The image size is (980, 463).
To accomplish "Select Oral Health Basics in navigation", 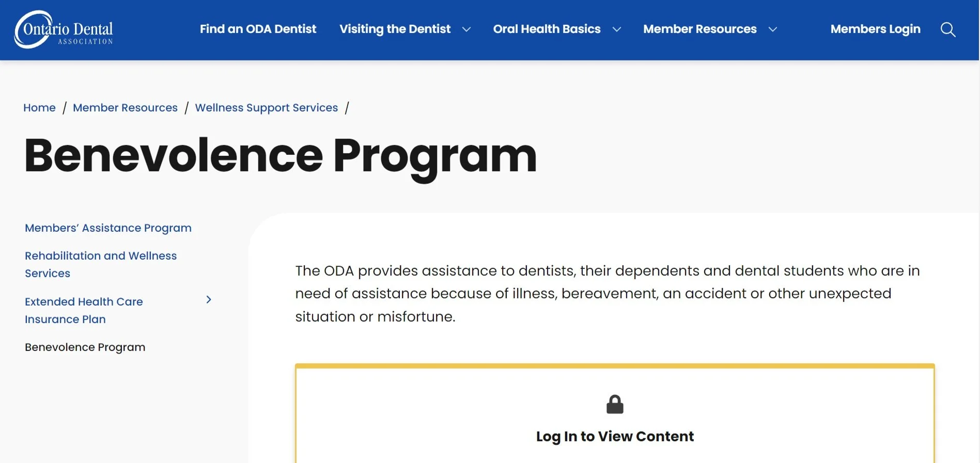I will (x=547, y=29).
